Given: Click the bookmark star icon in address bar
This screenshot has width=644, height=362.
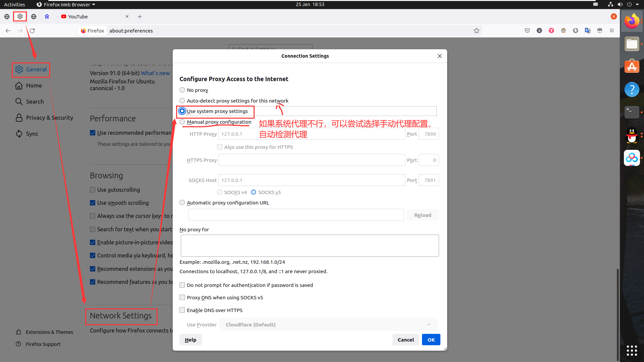Looking at the screenshot, I should pyautogui.click(x=476, y=31).
